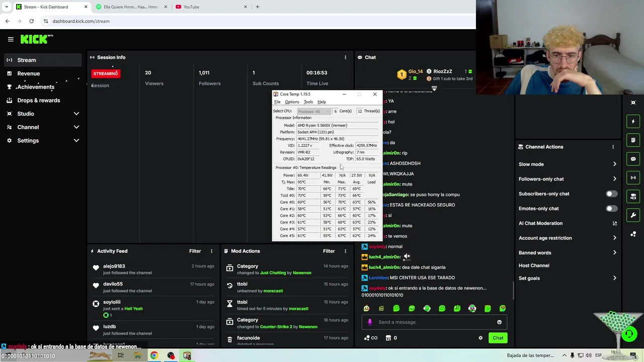Open Core Temp taskbar icon
This screenshot has height=362, width=644.
(x=187, y=355)
